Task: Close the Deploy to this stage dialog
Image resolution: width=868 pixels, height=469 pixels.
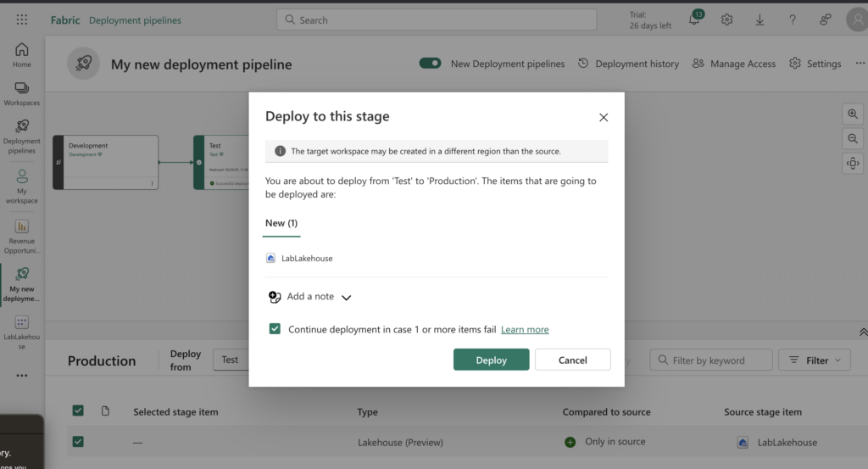Action: 604,117
